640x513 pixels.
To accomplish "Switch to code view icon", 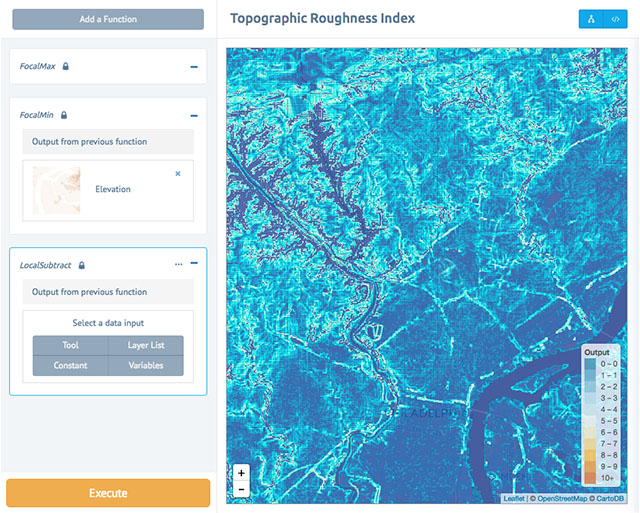I will (x=616, y=19).
